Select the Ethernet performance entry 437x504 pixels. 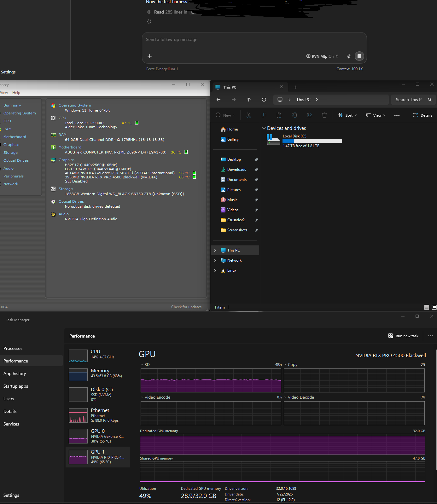[98, 415]
